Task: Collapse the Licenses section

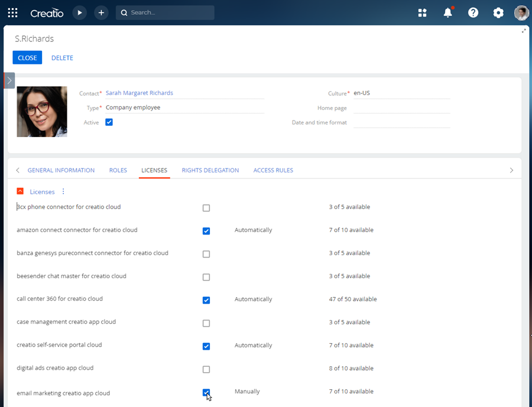Action: pyautogui.click(x=20, y=191)
